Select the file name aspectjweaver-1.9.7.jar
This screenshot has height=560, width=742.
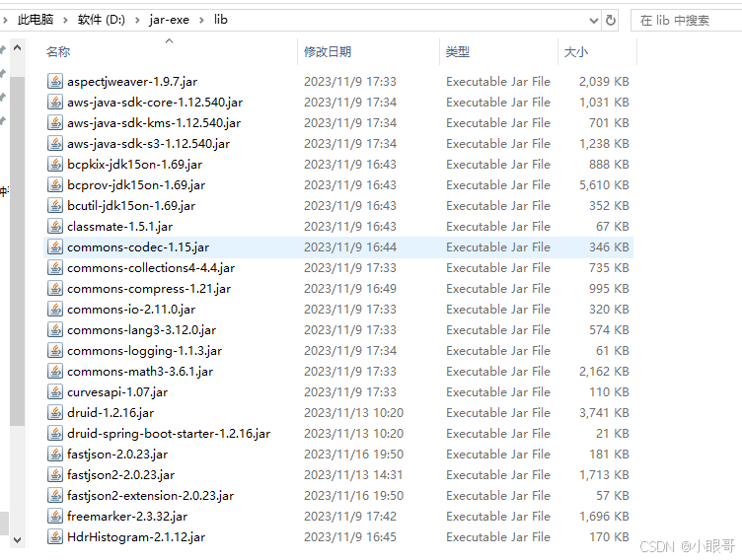pos(132,82)
